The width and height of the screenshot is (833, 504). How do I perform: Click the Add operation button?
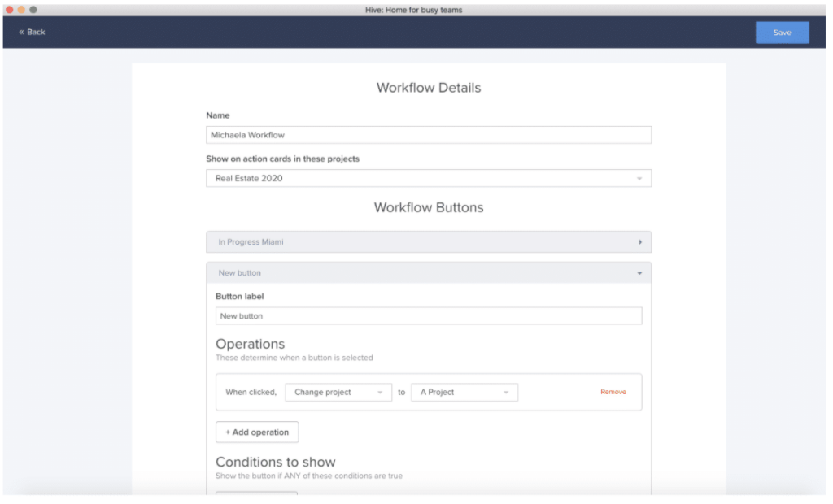tap(256, 432)
